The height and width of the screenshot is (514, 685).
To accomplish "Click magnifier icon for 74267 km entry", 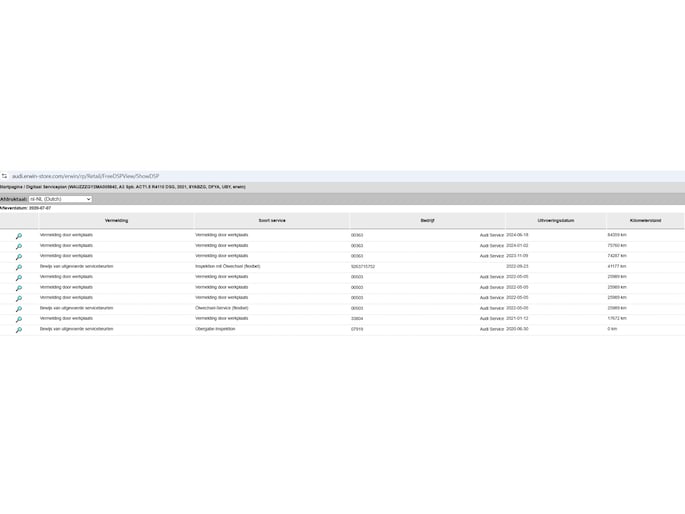I will click(18, 256).
